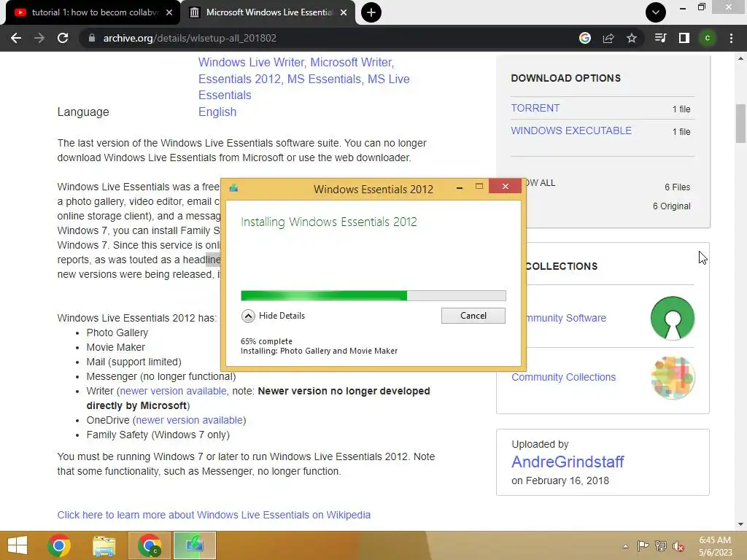Open Microsoft Writer topic link
Viewport: 747px width, 560px height.
351,63
